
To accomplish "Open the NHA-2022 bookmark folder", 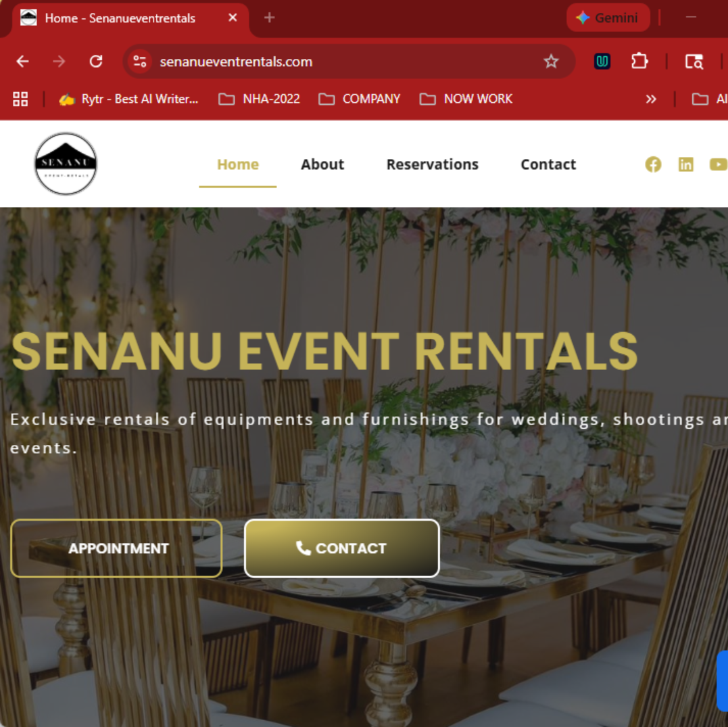I will tap(259, 99).
